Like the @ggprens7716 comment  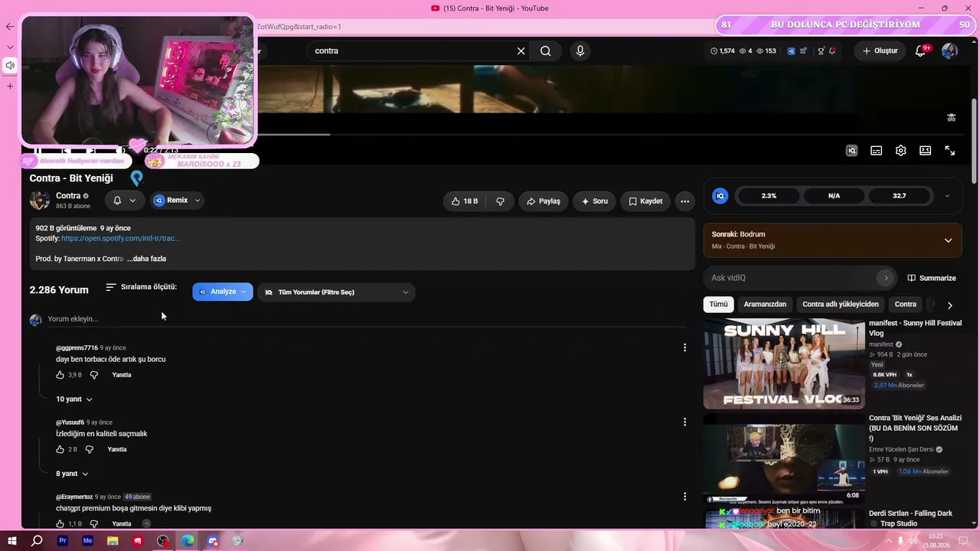click(x=60, y=375)
